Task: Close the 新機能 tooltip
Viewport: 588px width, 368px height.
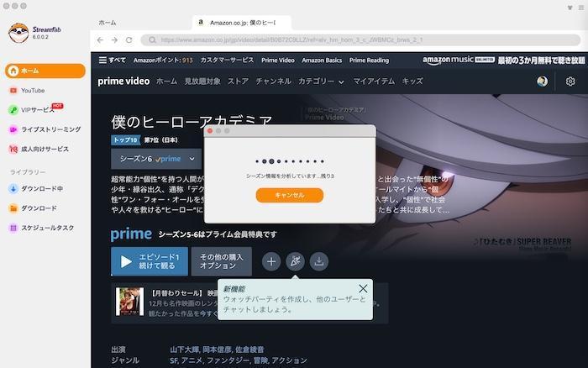Action: tap(363, 288)
